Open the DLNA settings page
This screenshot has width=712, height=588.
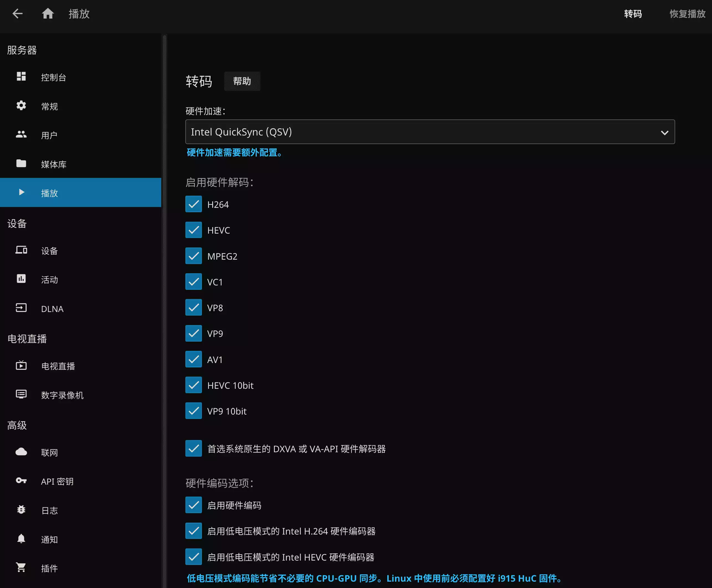[x=52, y=309]
